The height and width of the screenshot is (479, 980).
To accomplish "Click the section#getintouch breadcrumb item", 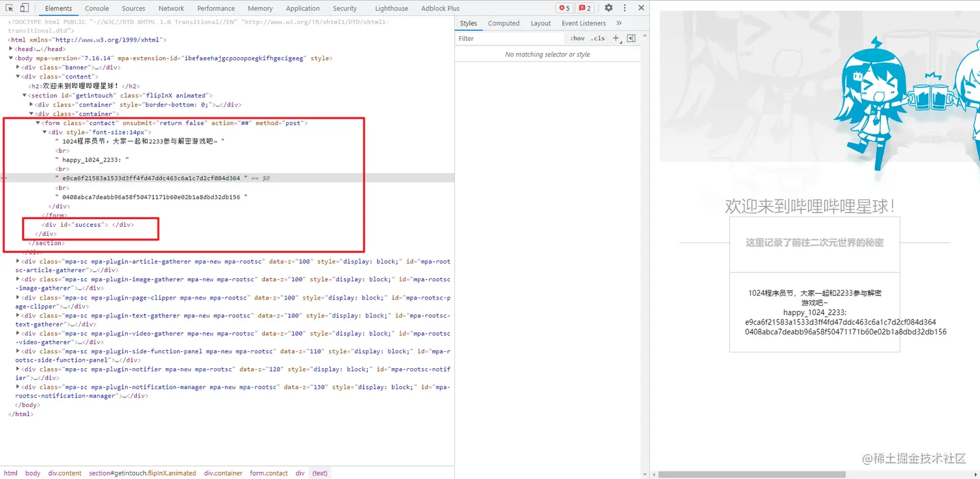I will [x=143, y=473].
